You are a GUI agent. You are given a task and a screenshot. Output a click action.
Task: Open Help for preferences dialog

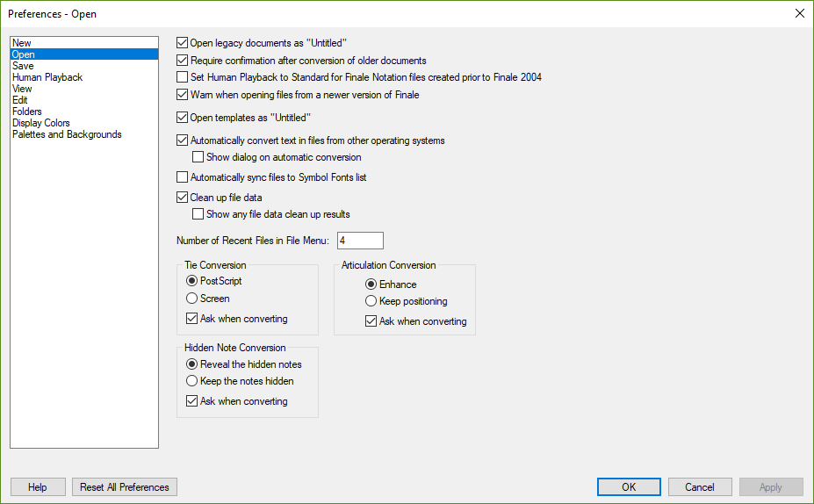point(38,486)
